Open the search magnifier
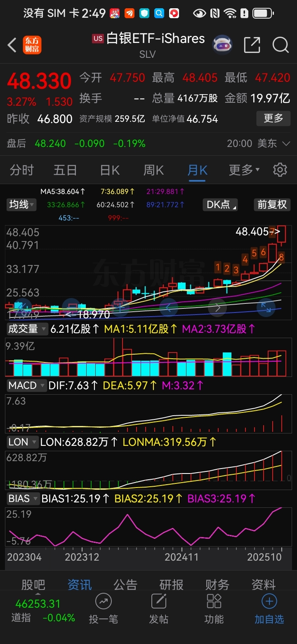Screen dimensions: 297x644 pos(281,45)
